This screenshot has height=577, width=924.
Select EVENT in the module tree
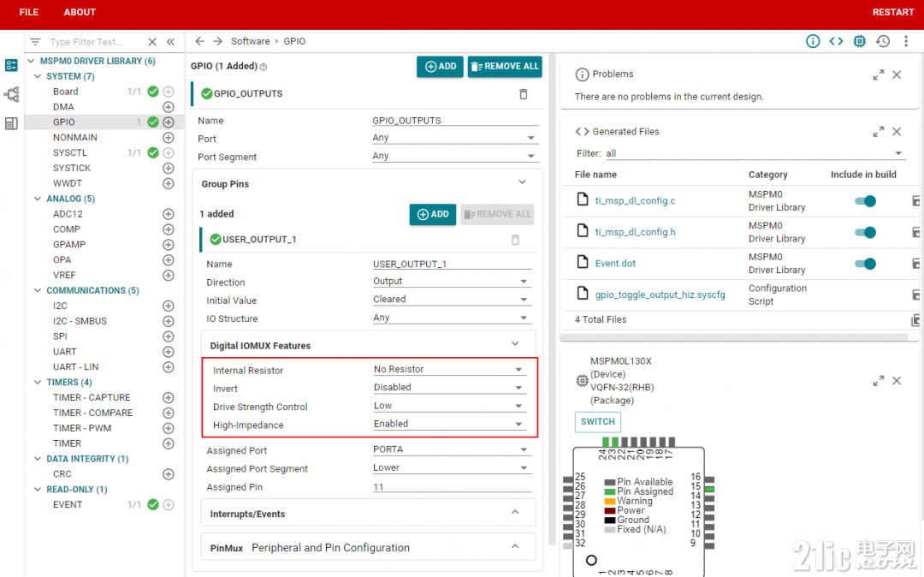pos(68,504)
